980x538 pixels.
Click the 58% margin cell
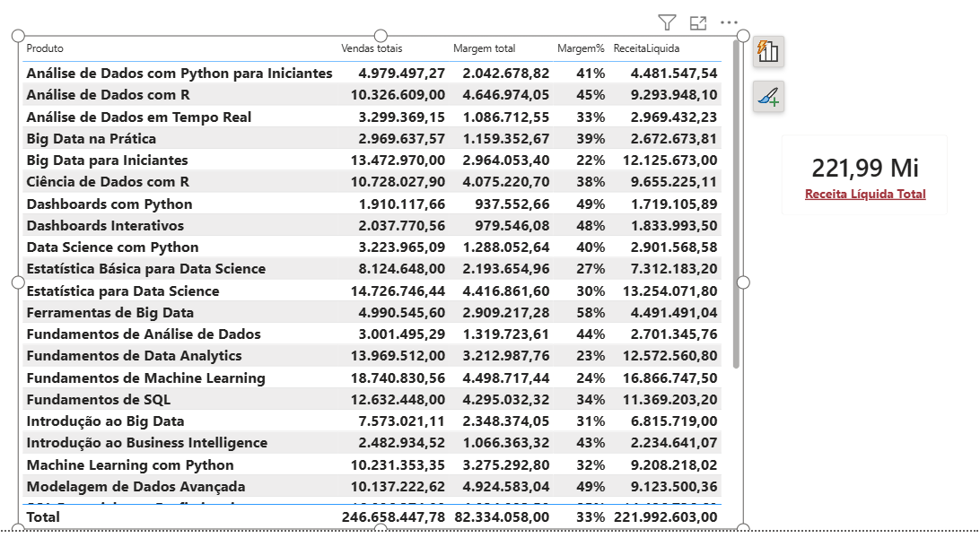(591, 313)
